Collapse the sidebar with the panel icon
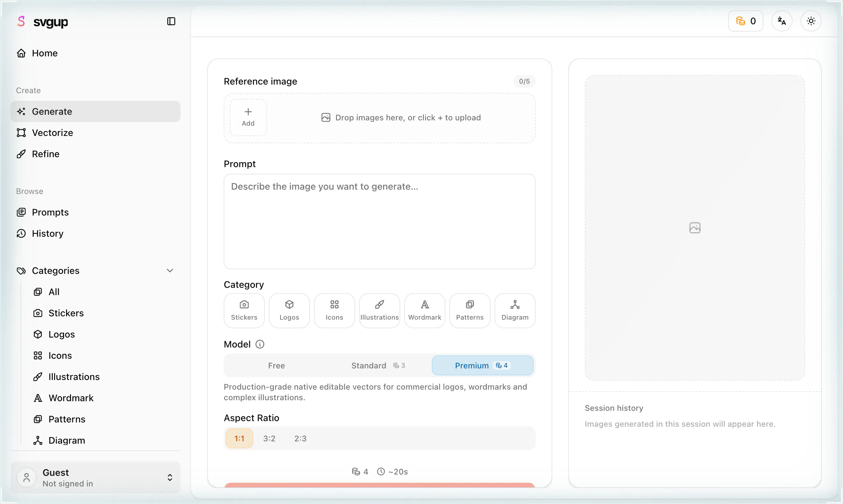 click(x=171, y=22)
